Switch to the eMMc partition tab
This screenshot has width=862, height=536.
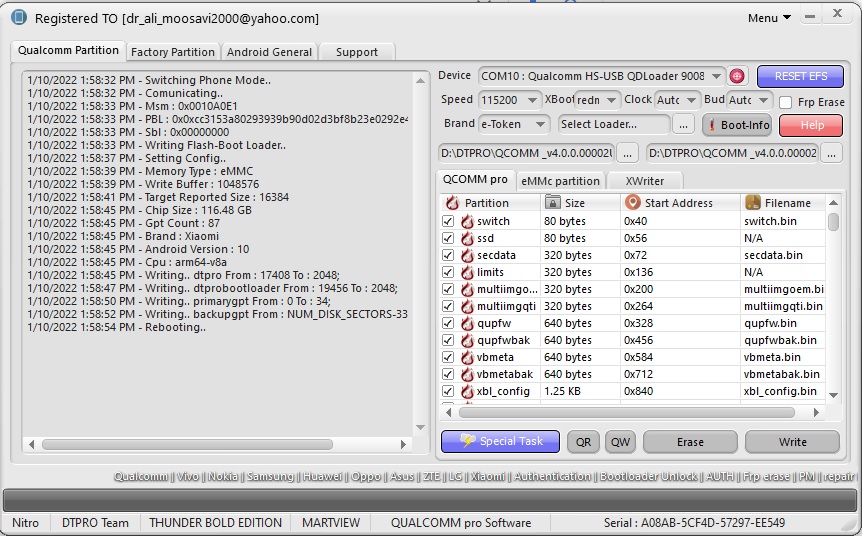point(560,181)
